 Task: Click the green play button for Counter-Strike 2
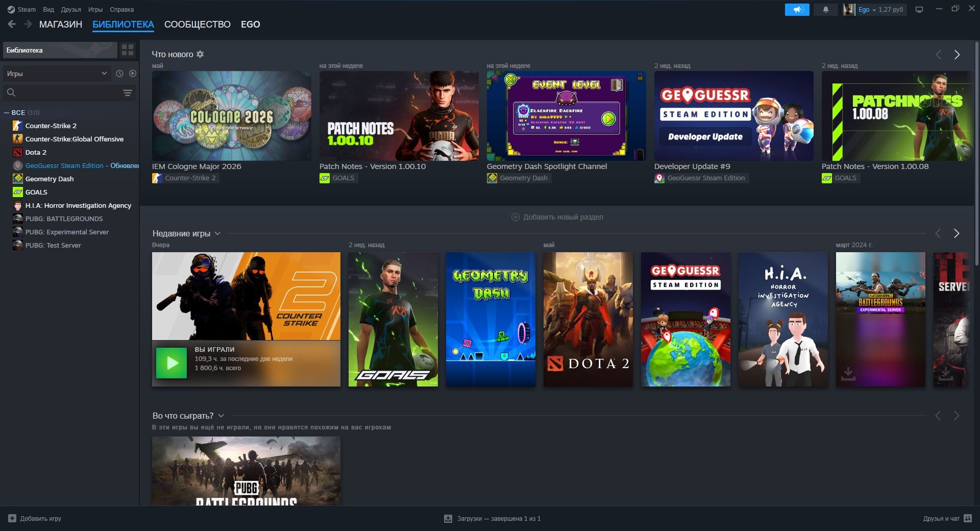coord(171,363)
